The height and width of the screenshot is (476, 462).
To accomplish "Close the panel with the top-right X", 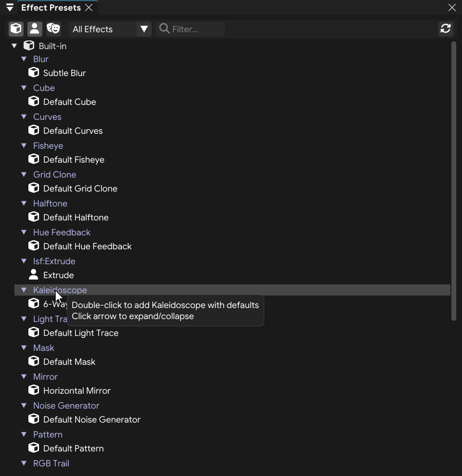I will (x=452, y=8).
